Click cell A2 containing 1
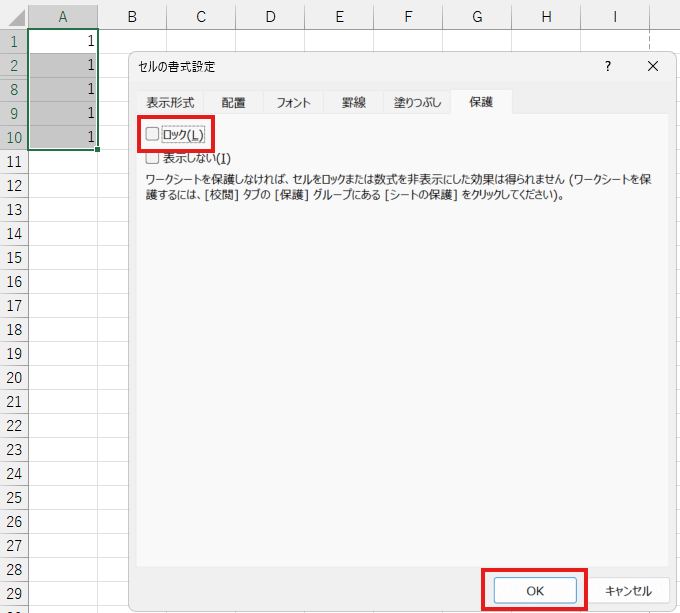This screenshot has width=680, height=613. (63, 65)
